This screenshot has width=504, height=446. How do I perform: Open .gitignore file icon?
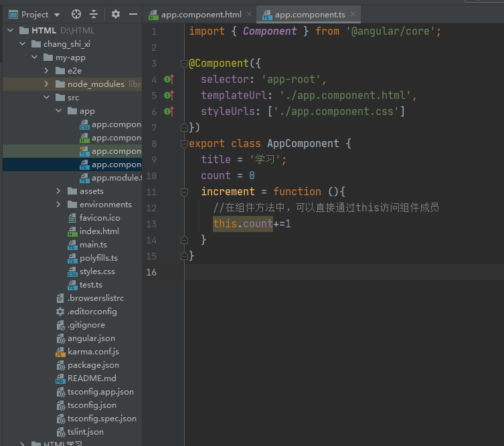pyautogui.click(x=60, y=325)
